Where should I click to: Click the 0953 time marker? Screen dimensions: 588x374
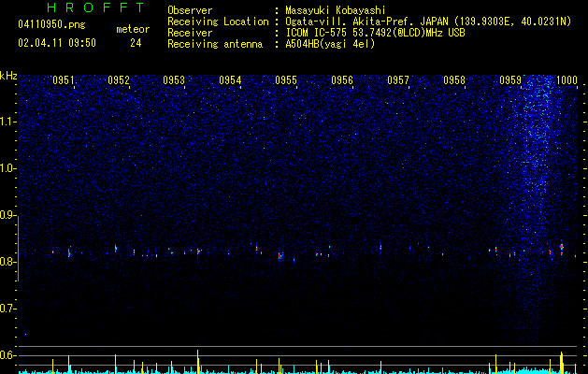[174, 80]
